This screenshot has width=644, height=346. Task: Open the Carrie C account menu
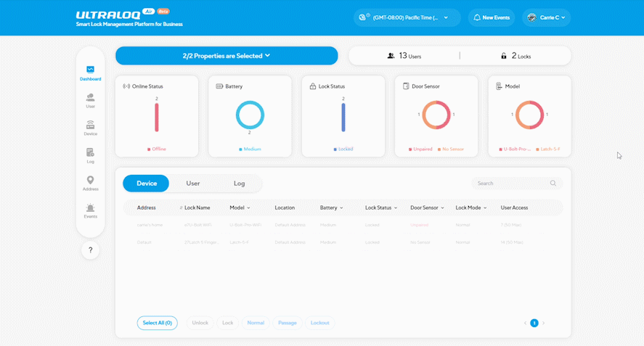(x=546, y=17)
